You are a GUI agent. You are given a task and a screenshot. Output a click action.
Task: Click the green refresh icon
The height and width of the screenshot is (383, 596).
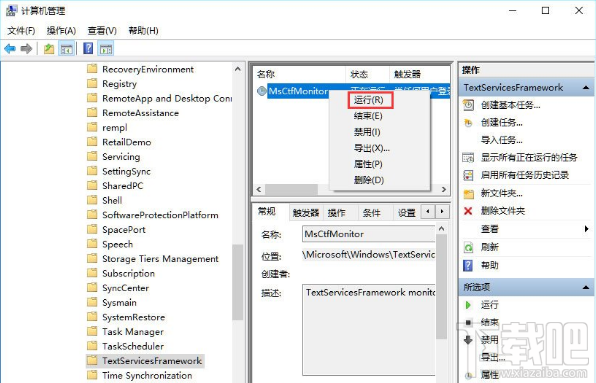(468, 247)
